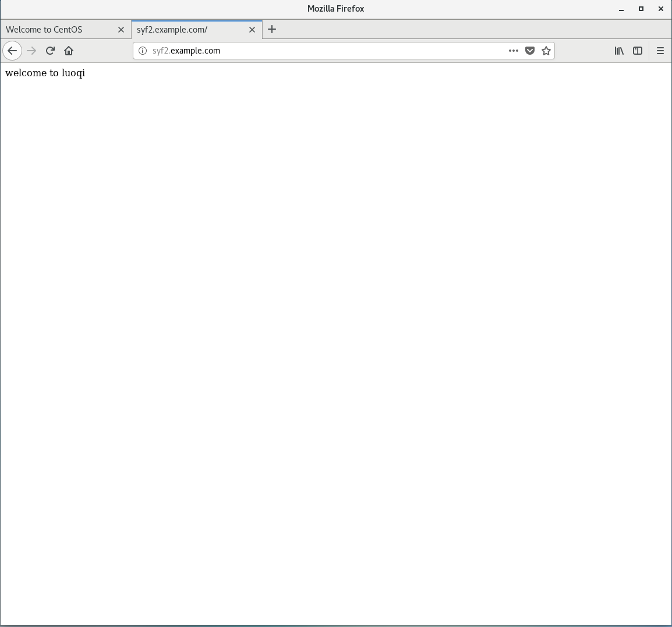Screen dimensions: 672x627
Task: Maximize the Mozilla Firefox window
Action: pos(641,9)
